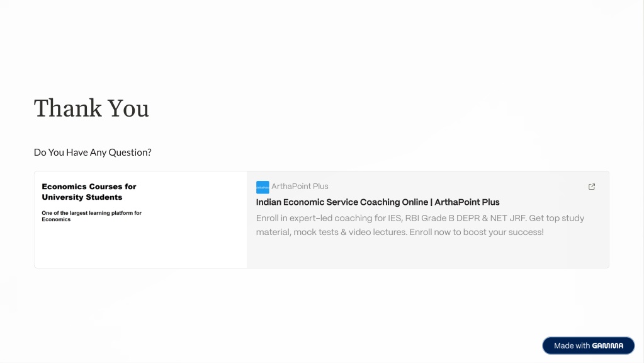Click the GAMMA logo word in the badge
This screenshot has width=644, height=363.
[x=607, y=346]
